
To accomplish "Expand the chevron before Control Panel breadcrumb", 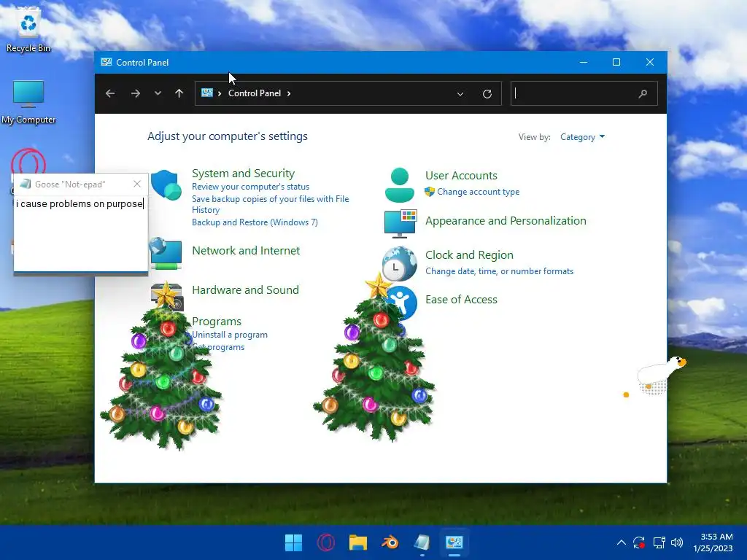I will 220,93.
